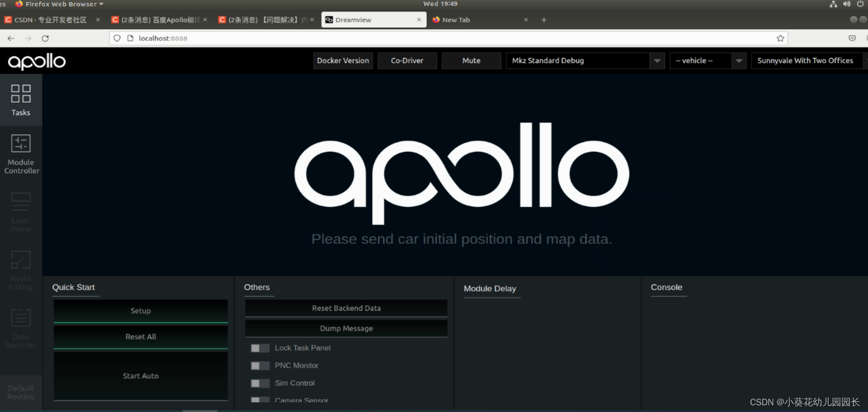Select the Others heading
This screenshot has height=412, width=868.
coord(257,287)
